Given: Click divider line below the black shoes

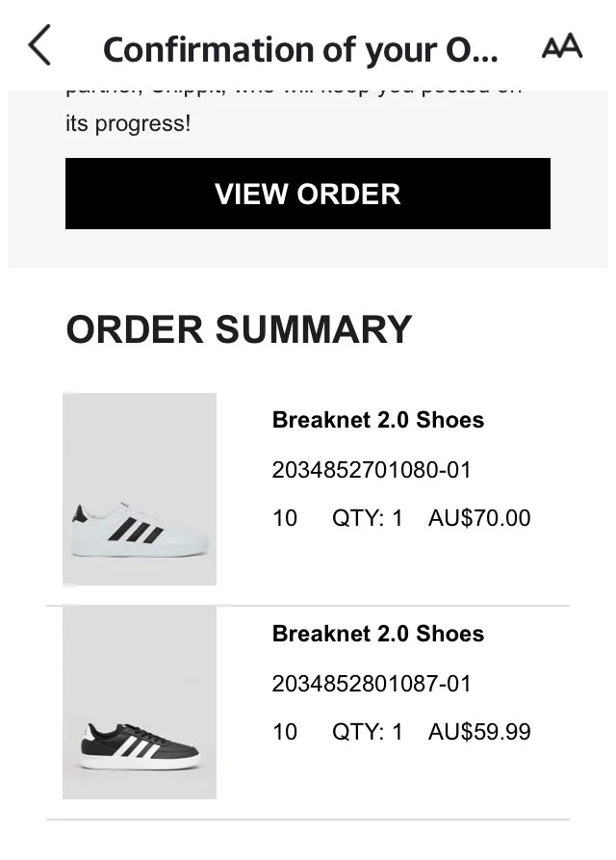Looking at the screenshot, I should 308,820.
